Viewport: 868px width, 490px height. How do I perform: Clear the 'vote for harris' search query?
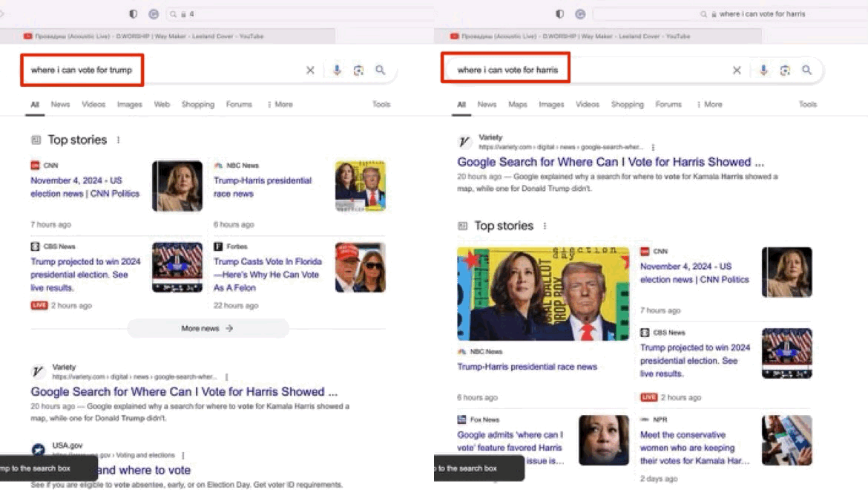click(x=737, y=71)
